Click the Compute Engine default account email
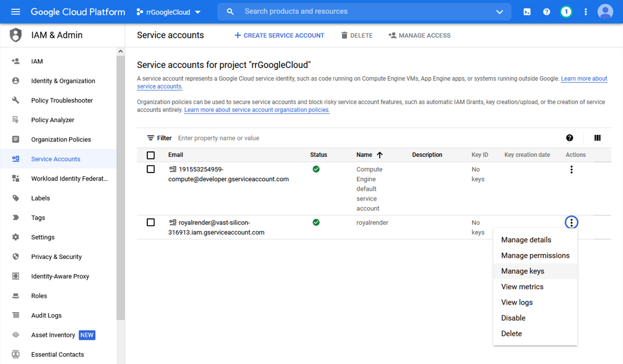623x364 pixels. point(229,174)
